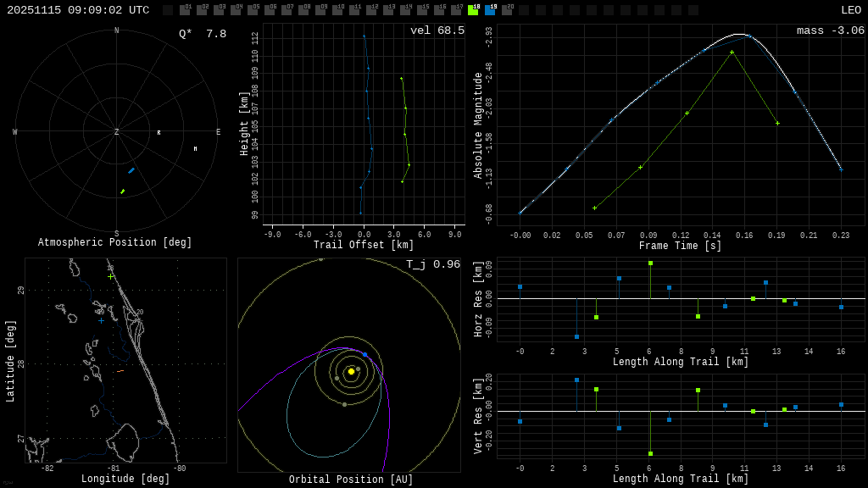Click the unnumbered box before station 01
Image resolution: width=868 pixels, height=488 pixels.
click(x=168, y=9)
